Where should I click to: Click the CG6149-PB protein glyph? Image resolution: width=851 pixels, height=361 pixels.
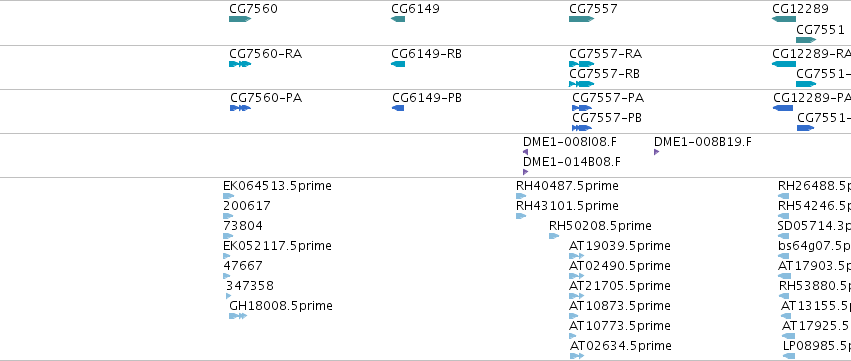398,108
